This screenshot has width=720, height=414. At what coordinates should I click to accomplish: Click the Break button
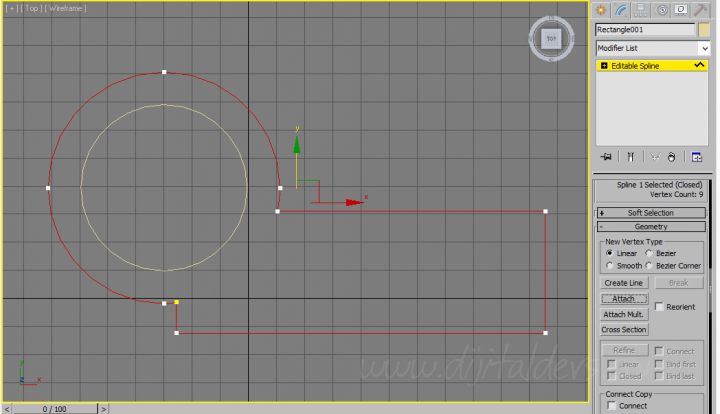point(678,283)
